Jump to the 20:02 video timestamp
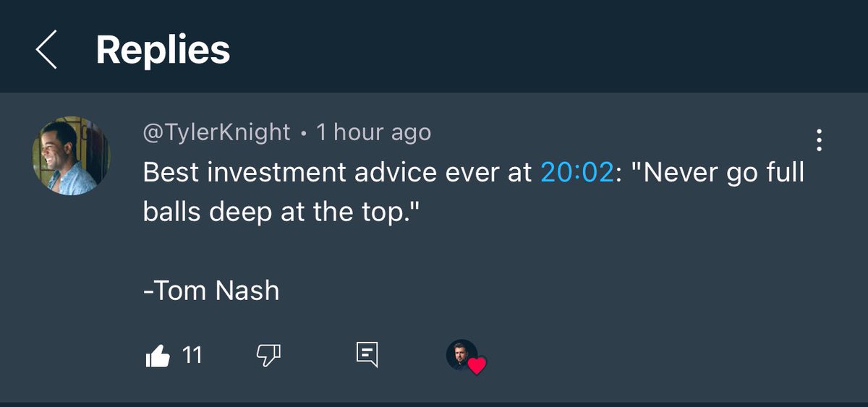The width and height of the screenshot is (868, 407). click(576, 173)
